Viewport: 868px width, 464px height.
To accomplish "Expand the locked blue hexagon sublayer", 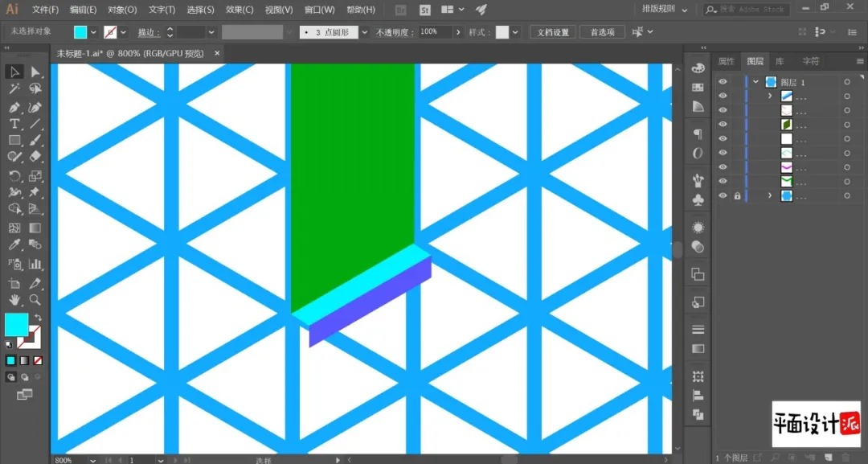I will (x=769, y=195).
